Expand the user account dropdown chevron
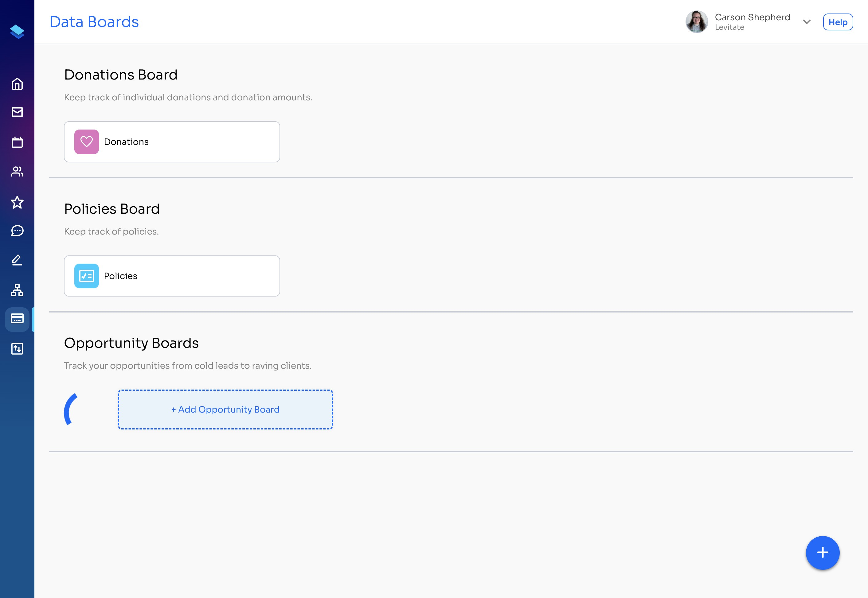This screenshot has height=598, width=868. [x=807, y=22]
